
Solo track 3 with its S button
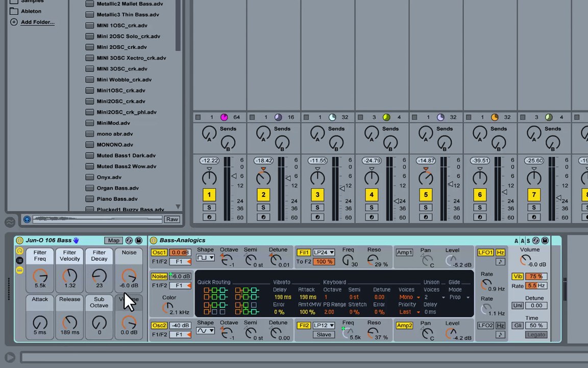point(317,208)
